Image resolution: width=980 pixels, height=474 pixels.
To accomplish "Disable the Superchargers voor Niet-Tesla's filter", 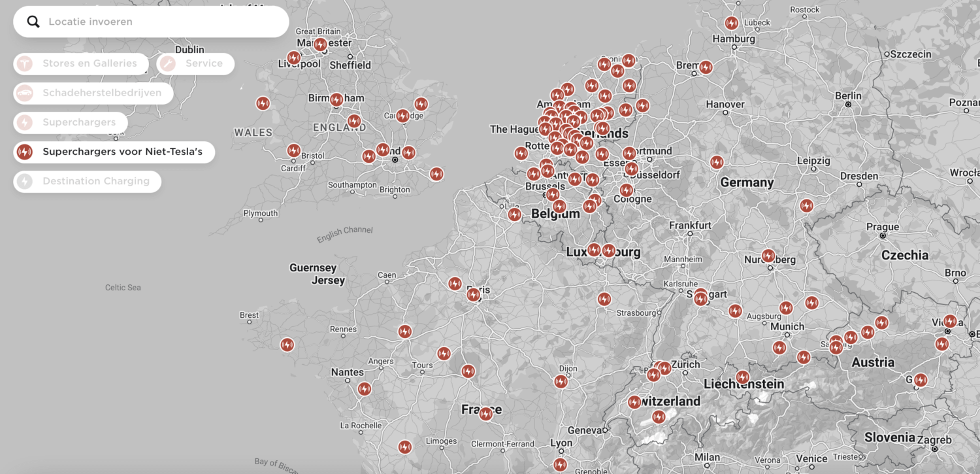I will 114,152.
